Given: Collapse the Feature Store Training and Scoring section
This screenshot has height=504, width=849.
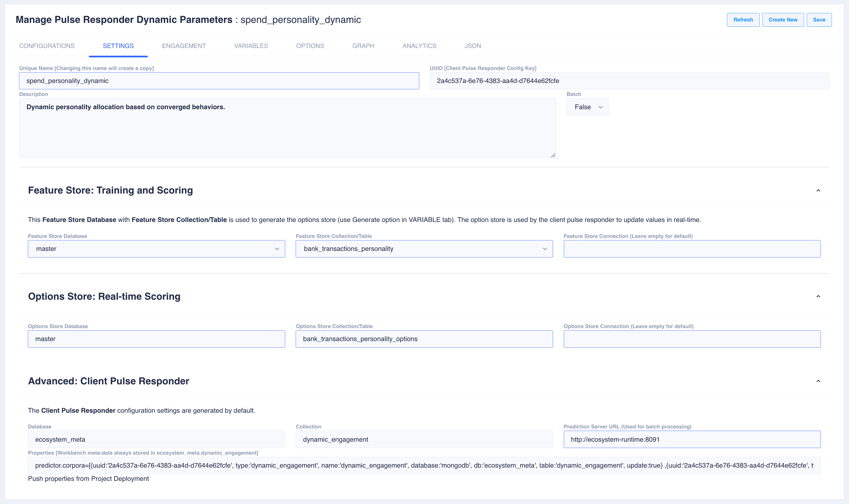Looking at the screenshot, I should [x=818, y=191].
